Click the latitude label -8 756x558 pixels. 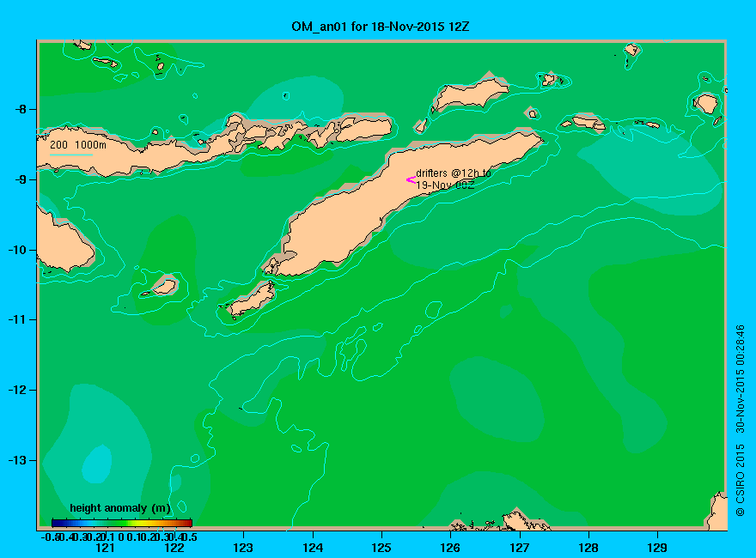click(x=21, y=109)
